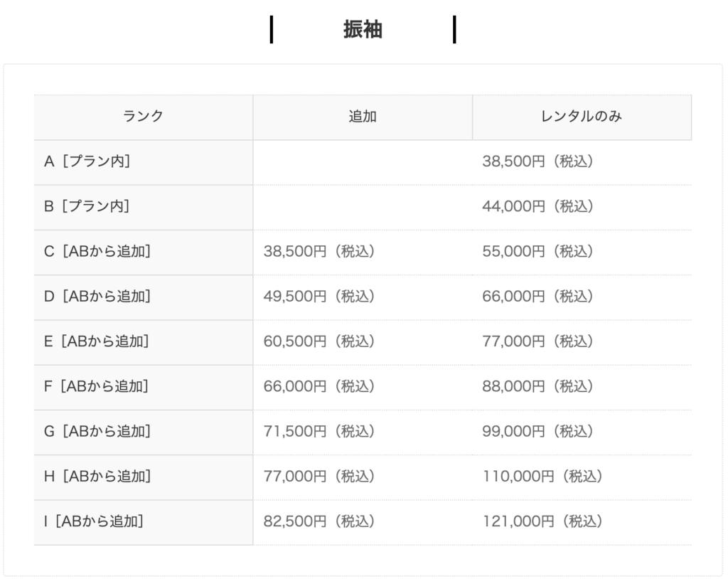This screenshot has width=728, height=579.
Task: Select rank G [ABから追加] row label
Action: point(97,431)
